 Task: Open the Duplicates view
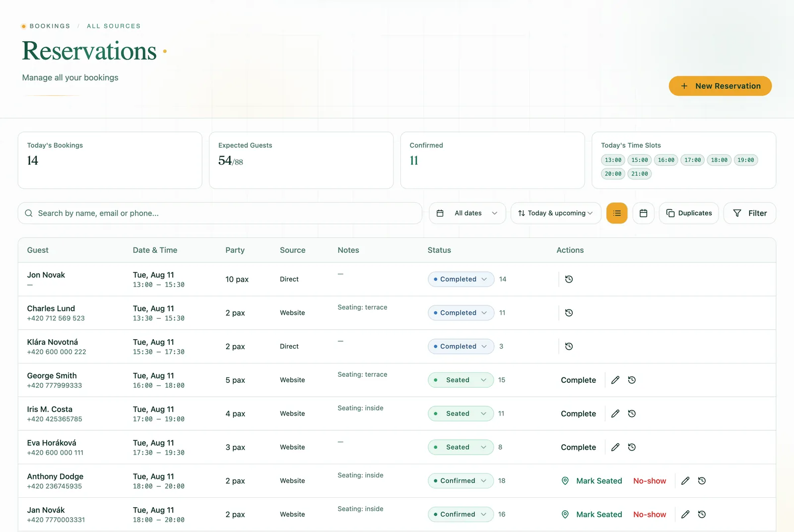[x=689, y=213]
